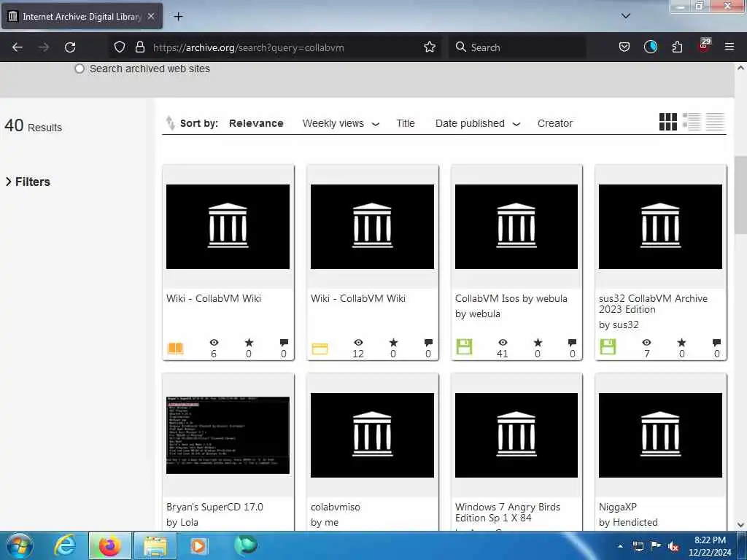Click 'by Lola' creator text

click(182, 522)
